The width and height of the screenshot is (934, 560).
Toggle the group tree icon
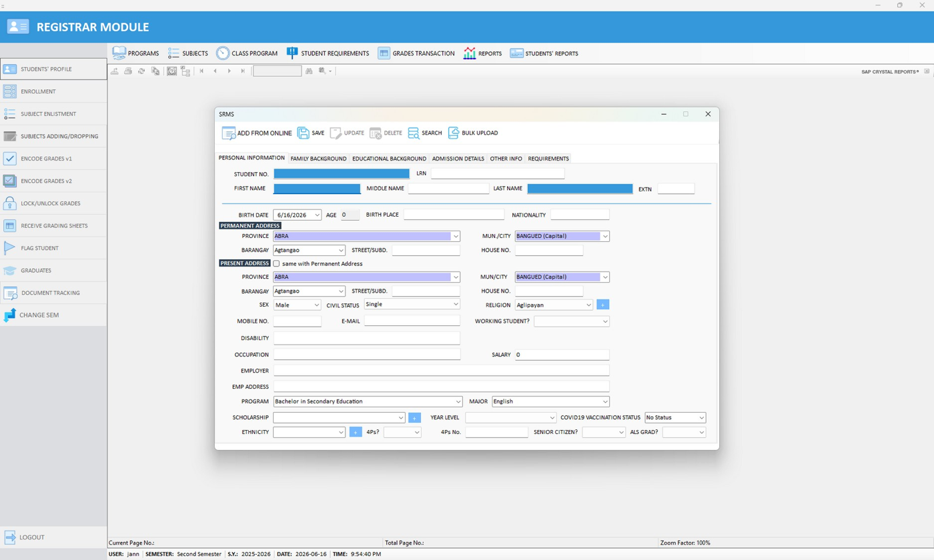185,71
